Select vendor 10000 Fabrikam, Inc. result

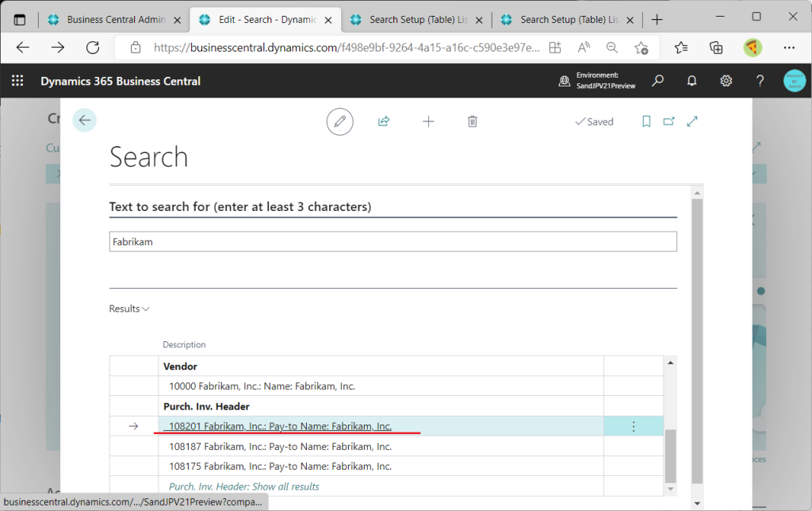262,386
